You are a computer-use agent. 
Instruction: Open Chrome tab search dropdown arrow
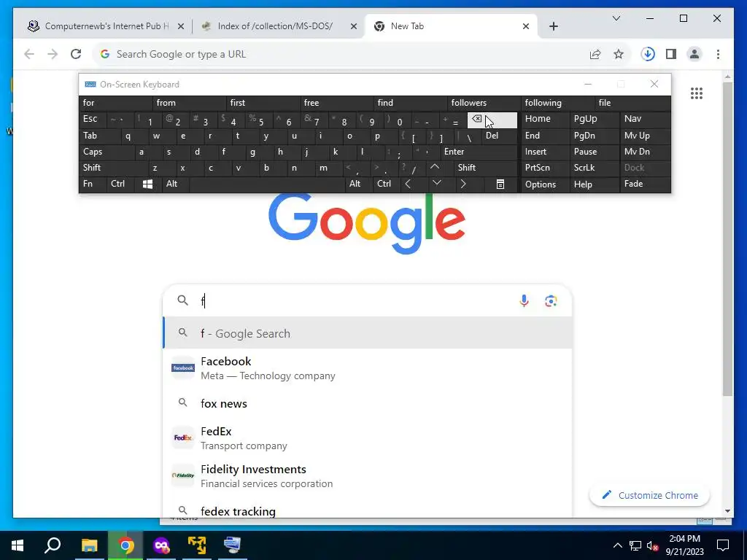coord(616,18)
